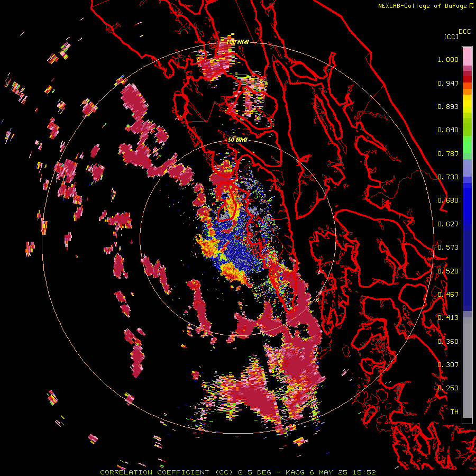This screenshot has height=476, width=476.
Task: Click the 0.627 legend value
Action: point(448,224)
